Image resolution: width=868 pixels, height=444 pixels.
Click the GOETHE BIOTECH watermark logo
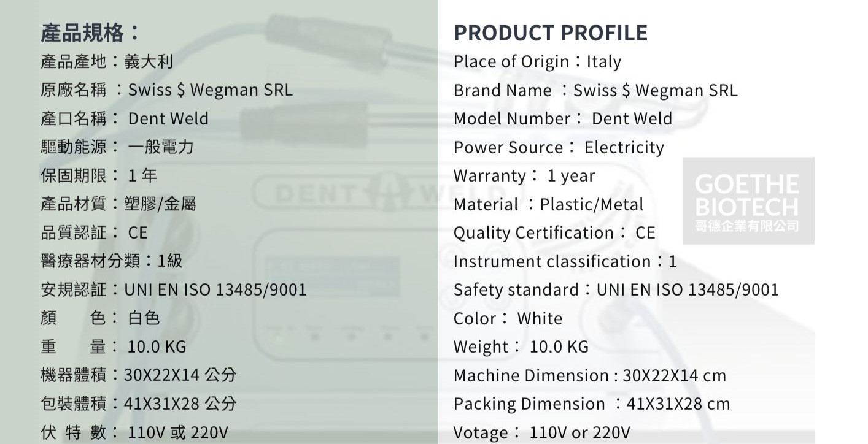748,201
